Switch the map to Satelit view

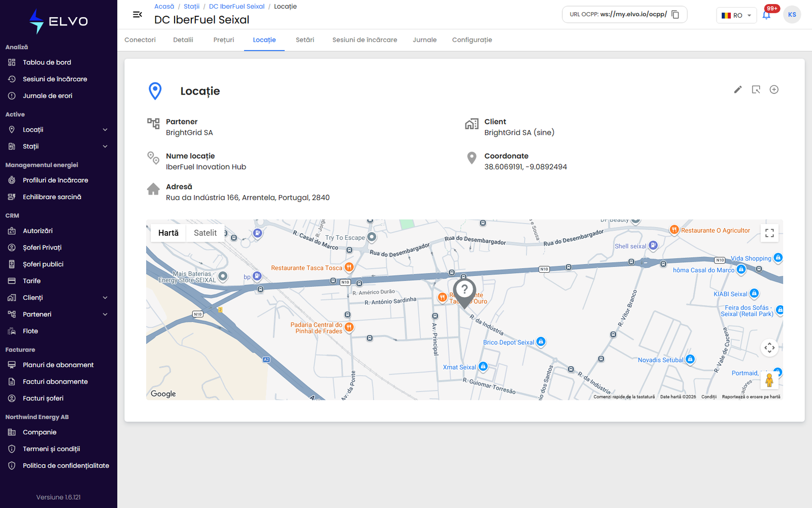(x=205, y=233)
